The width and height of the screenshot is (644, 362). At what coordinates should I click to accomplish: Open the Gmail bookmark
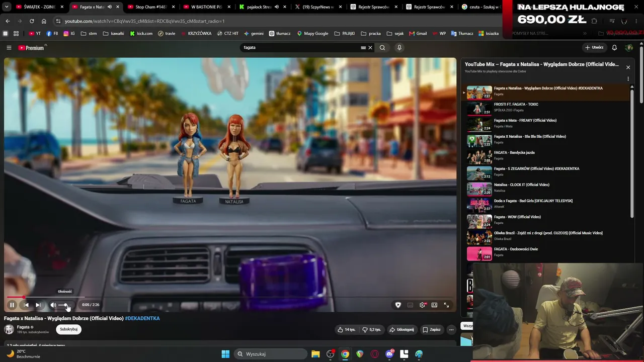pos(418,34)
